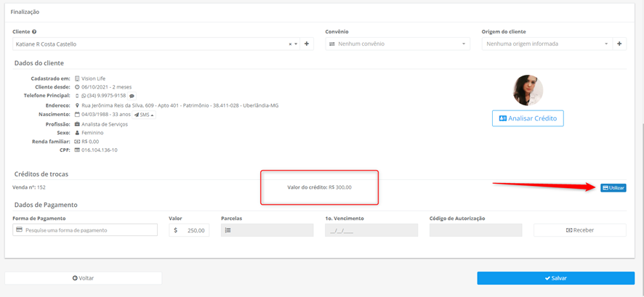Screen dimensions: 644x297
Task: Click the WhatsApp icon by Telefone Principal
Action: tap(84, 96)
